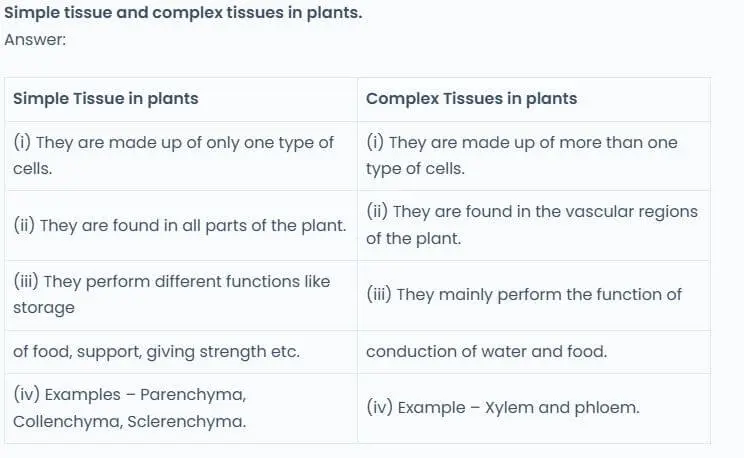Click the 'made up of only one type' cell
Viewport: 744px width, 458px height.
click(x=173, y=155)
